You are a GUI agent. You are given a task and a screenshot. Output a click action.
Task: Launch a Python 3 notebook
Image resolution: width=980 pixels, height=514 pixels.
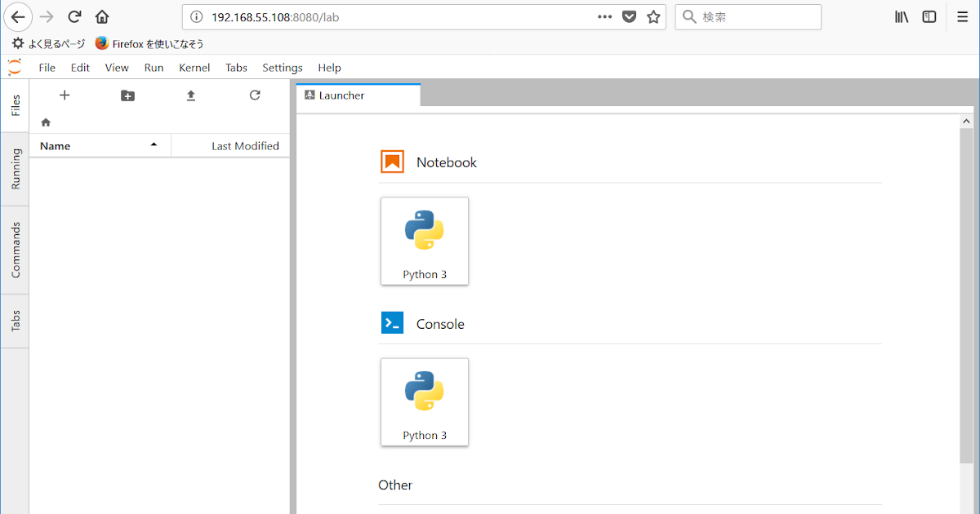point(424,241)
